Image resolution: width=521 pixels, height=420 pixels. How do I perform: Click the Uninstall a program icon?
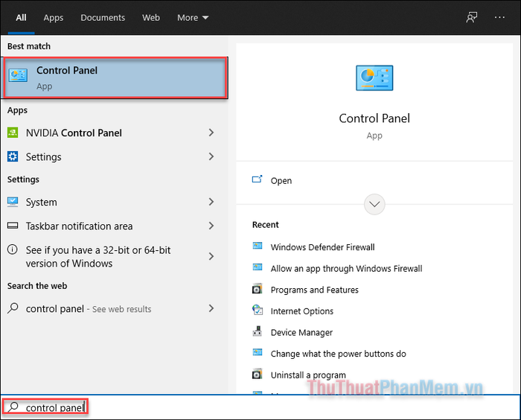tap(258, 374)
